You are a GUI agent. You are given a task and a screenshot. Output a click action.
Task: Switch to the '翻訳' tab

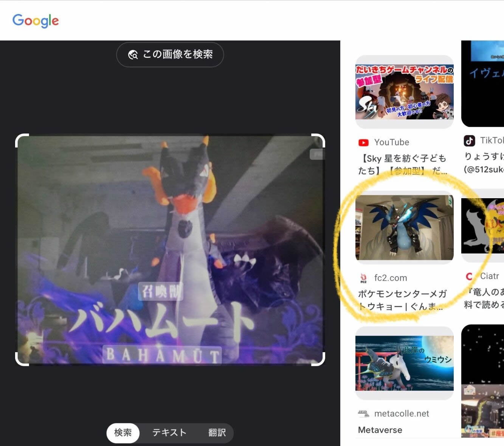[217, 432]
